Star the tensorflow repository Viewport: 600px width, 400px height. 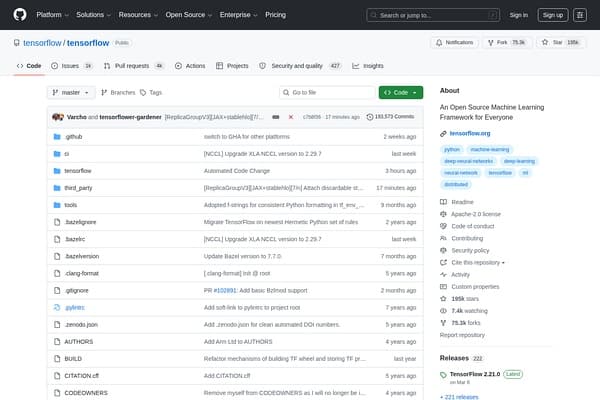[561, 42]
